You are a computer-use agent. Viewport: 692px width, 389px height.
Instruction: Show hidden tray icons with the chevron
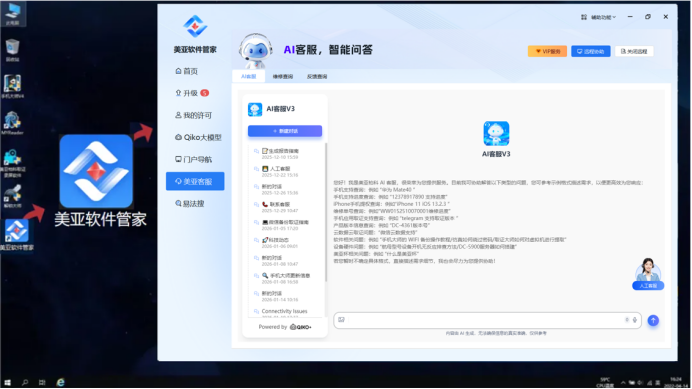click(x=623, y=383)
